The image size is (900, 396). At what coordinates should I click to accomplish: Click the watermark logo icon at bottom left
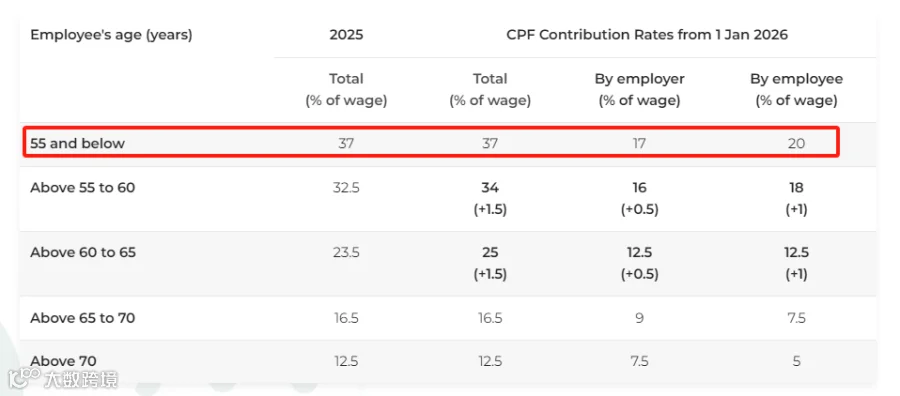pyautogui.click(x=24, y=379)
